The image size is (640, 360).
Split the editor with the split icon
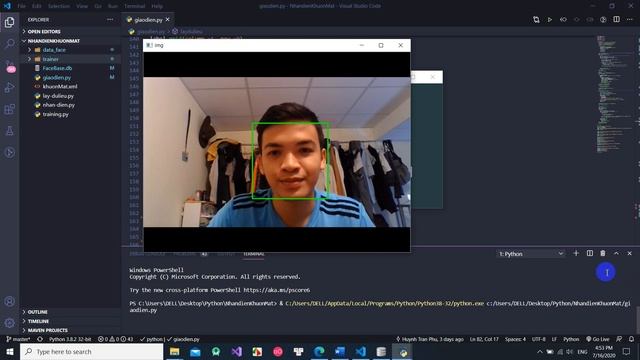(616, 19)
